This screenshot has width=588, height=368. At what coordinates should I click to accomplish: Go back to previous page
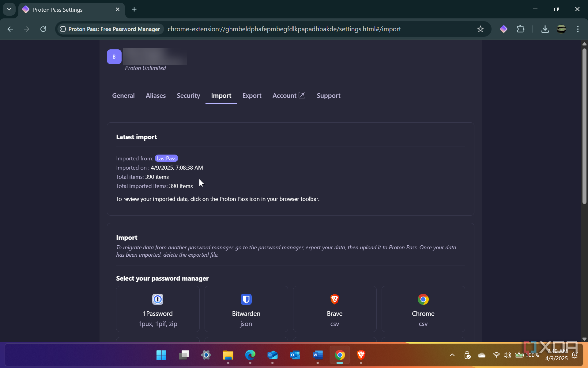coord(10,29)
